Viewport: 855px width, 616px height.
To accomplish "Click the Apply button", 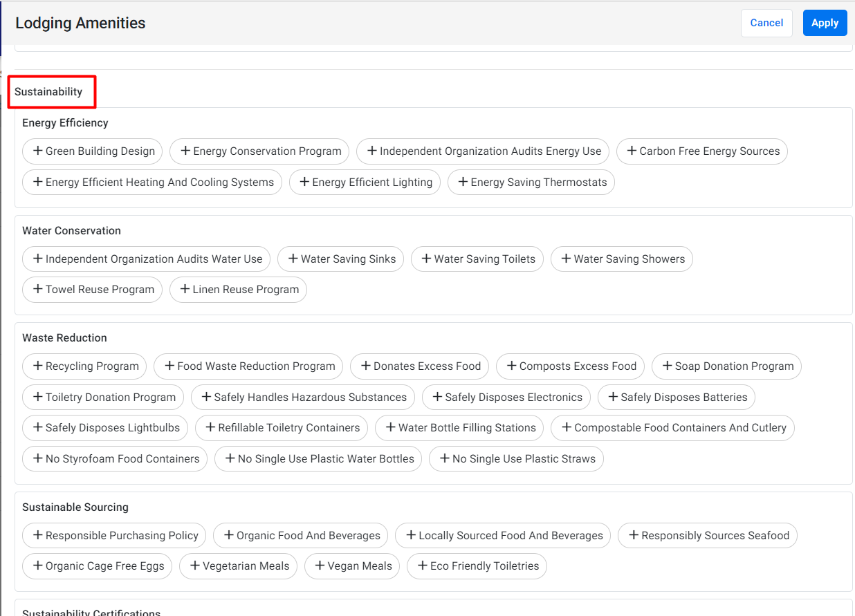I will click(825, 23).
